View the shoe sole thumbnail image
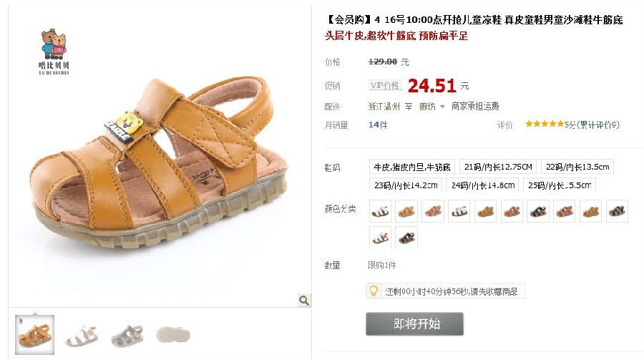Screen dimensions: 644x360 click(173, 335)
